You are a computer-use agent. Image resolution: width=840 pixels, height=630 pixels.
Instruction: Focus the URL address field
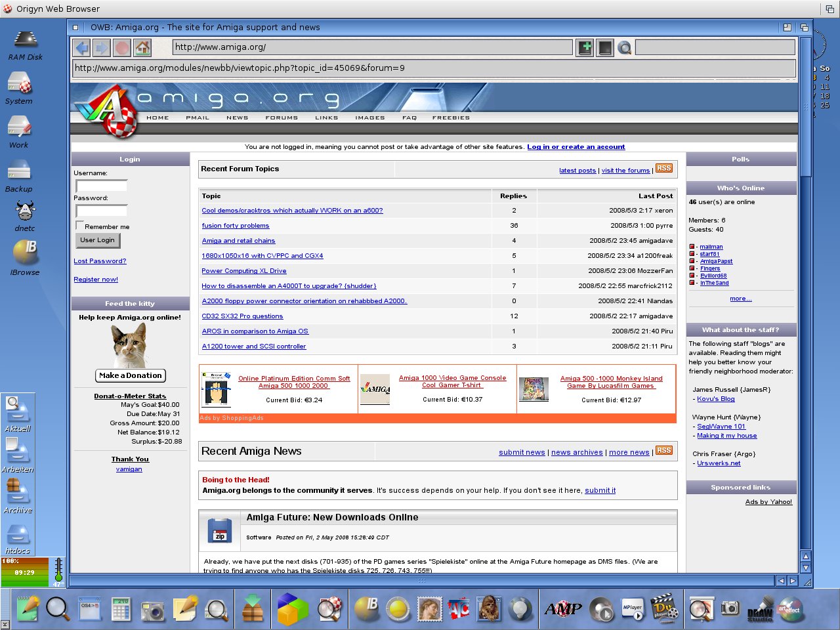pyautogui.click(x=373, y=47)
